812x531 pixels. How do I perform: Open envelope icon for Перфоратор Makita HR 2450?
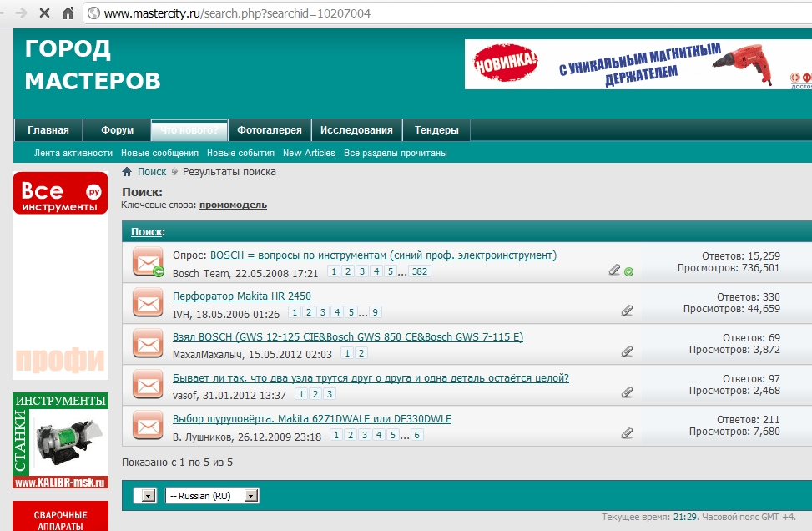pyautogui.click(x=148, y=303)
